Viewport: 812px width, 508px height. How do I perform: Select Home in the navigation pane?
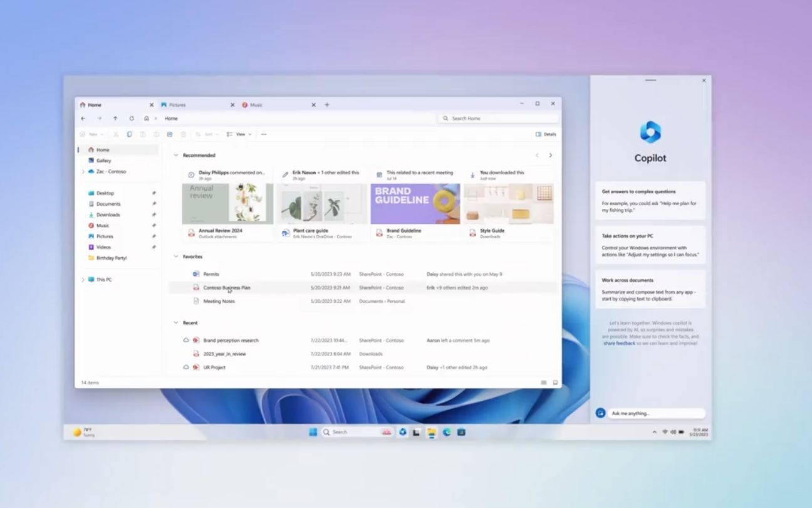118,150
